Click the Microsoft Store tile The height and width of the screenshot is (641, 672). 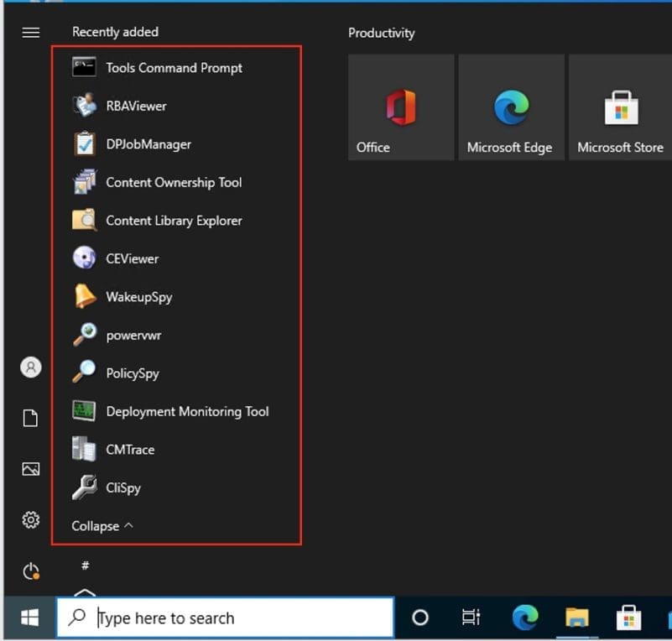click(x=621, y=107)
